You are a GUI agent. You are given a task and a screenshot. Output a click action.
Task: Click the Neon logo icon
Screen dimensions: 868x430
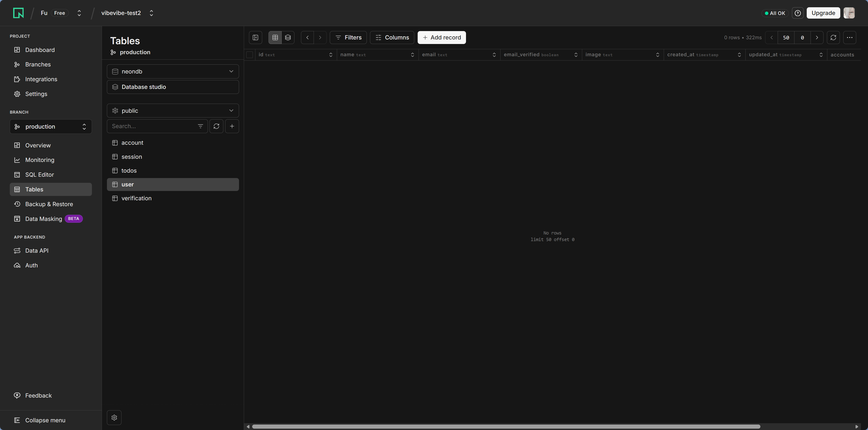coord(18,13)
